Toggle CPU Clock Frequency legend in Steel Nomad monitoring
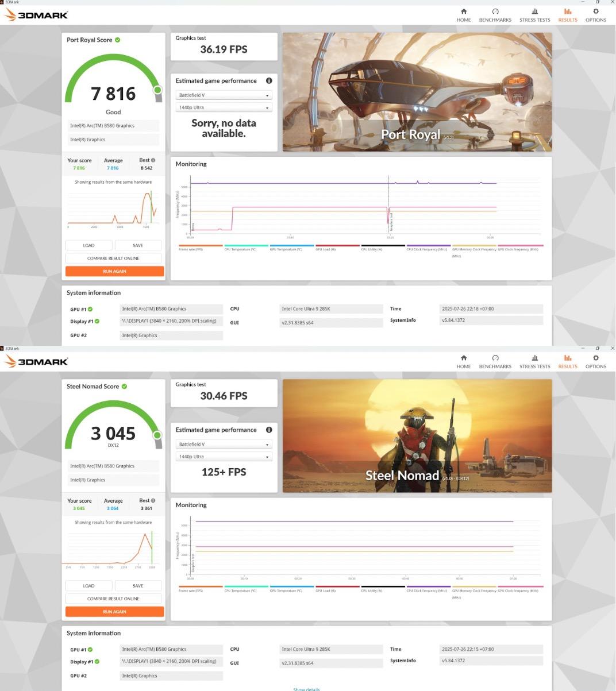Screen dimensions: 616x691 [429, 589]
